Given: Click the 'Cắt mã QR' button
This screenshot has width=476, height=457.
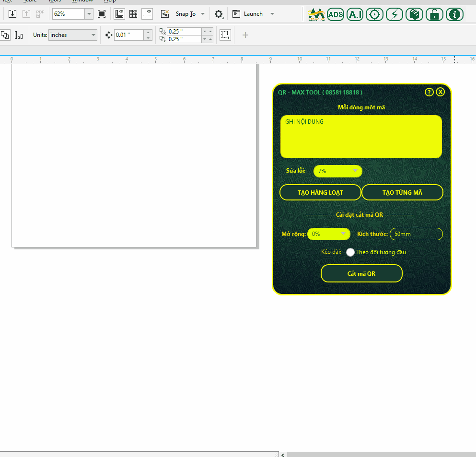Looking at the screenshot, I should pyautogui.click(x=361, y=273).
